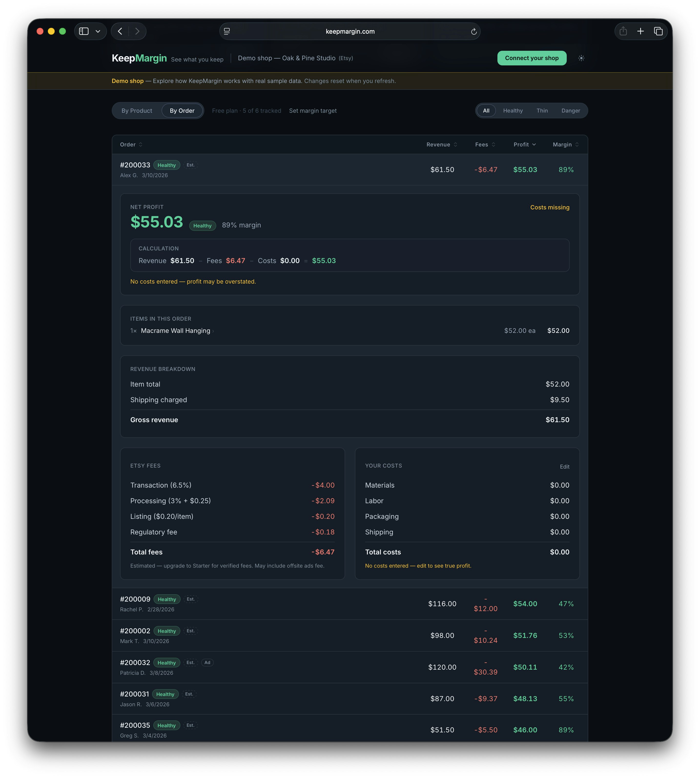Click Transaction (6.5%) fee label
The width and height of the screenshot is (700, 778).
(161, 485)
